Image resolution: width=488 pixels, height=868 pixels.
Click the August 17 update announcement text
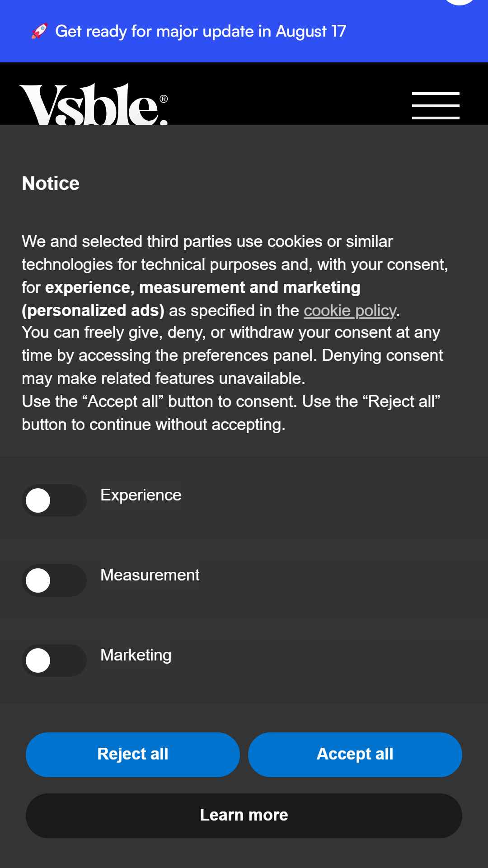[201, 31]
